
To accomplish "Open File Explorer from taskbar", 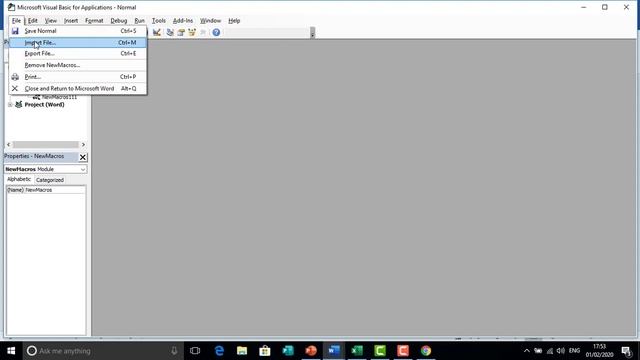I will [x=242, y=351].
